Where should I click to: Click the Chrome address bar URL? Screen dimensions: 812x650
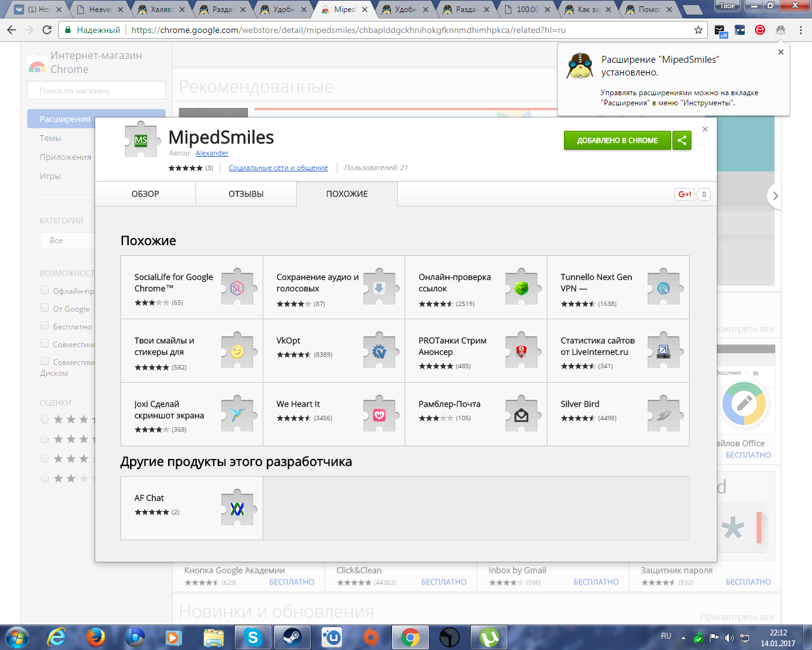[348, 30]
